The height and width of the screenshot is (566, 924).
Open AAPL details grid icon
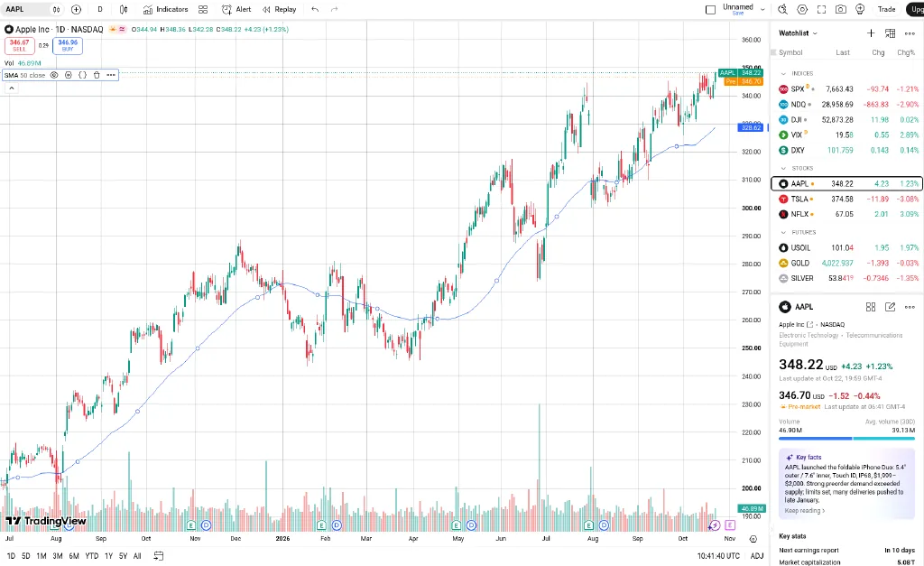click(871, 307)
